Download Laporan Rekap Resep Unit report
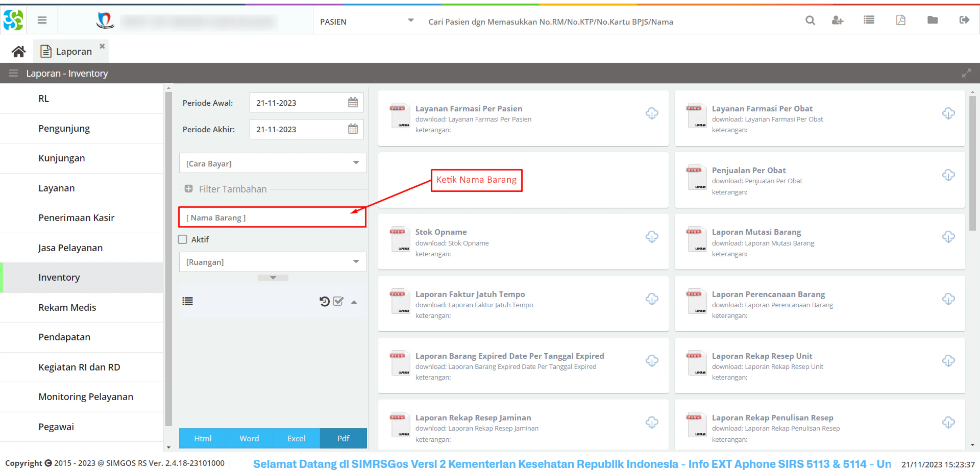Viewport: 980px width, 474px height. (x=948, y=361)
